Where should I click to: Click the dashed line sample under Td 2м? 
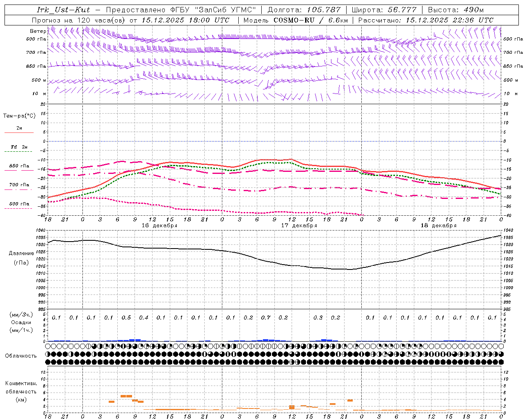pos(19,152)
